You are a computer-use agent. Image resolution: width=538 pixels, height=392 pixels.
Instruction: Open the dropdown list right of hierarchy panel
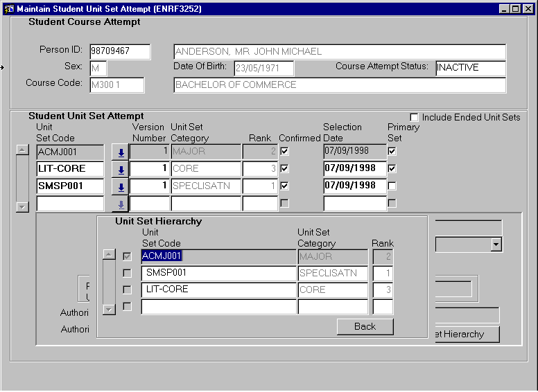coord(496,244)
